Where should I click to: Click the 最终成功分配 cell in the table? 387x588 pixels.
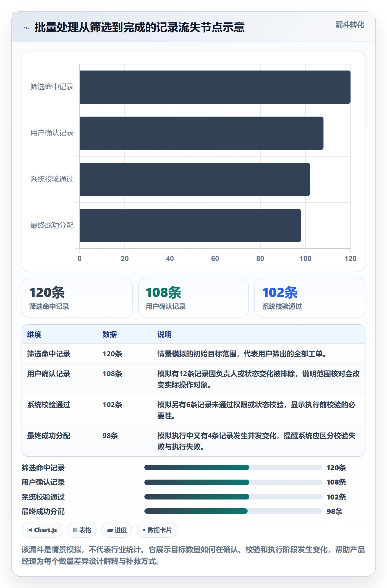coord(49,436)
